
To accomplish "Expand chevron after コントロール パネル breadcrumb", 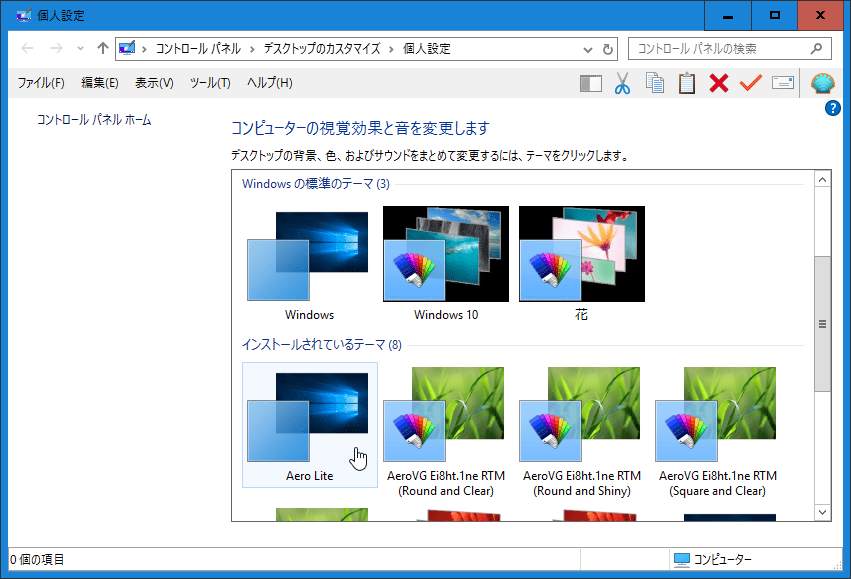I will (252, 49).
